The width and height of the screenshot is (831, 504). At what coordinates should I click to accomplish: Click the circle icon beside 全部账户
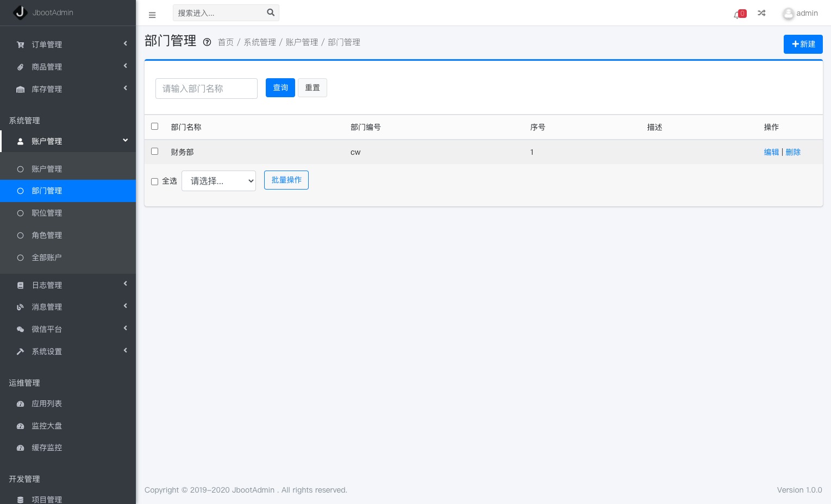coord(20,257)
